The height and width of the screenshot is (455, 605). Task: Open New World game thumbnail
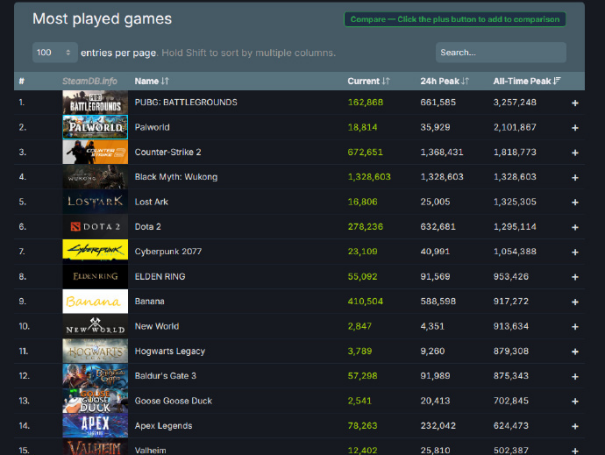95,326
